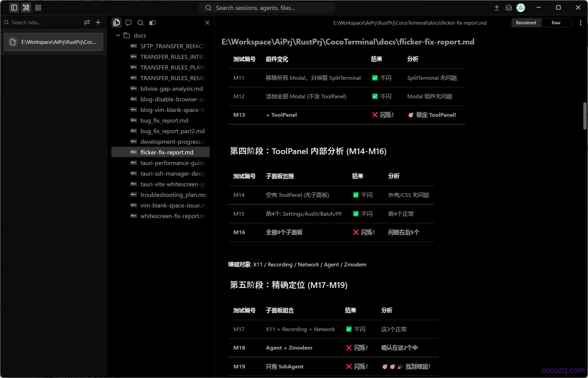
Task: Click the 'SplitTerminal 无问题' cell
Action: [432, 78]
